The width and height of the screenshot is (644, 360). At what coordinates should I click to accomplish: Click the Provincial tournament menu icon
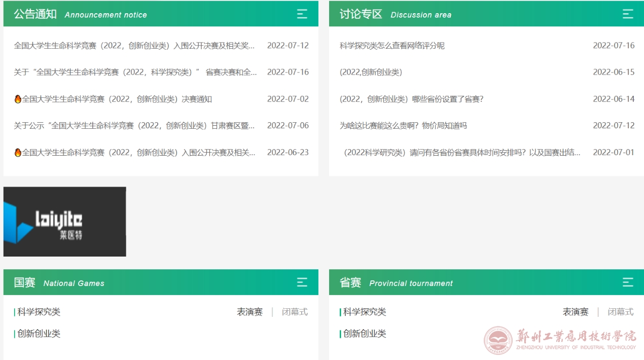[628, 282]
